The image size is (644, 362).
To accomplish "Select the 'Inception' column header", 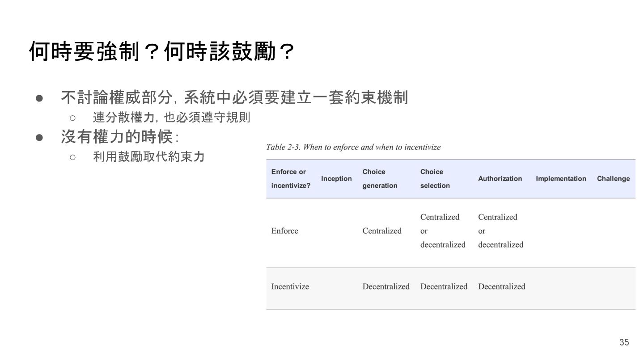I will click(x=336, y=179).
